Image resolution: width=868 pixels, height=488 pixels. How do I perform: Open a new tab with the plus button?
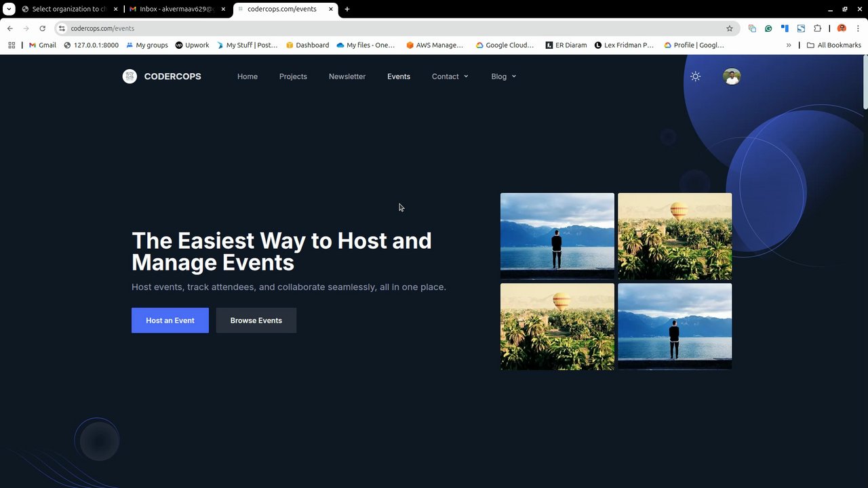click(x=347, y=9)
